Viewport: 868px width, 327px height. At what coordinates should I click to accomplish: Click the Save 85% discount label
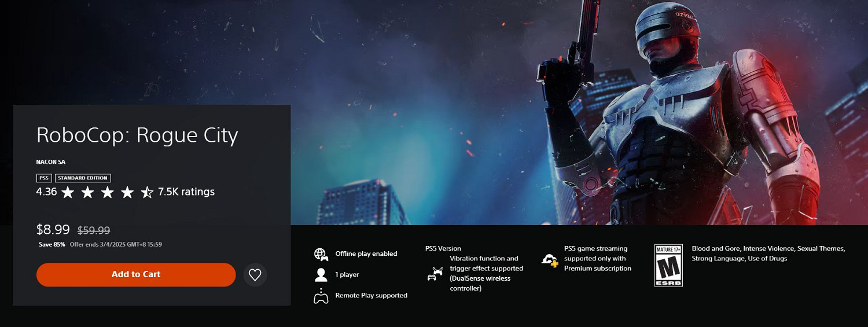coord(52,244)
